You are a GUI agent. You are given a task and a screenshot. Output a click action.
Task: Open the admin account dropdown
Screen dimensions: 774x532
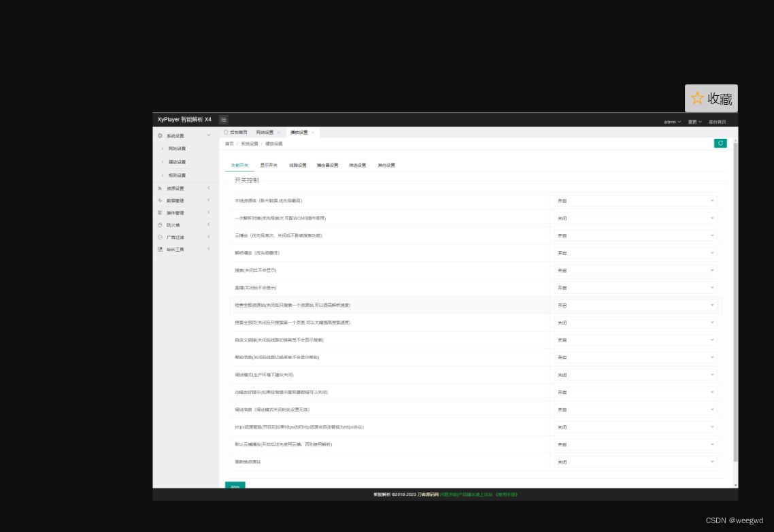pyautogui.click(x=671, y=121)
